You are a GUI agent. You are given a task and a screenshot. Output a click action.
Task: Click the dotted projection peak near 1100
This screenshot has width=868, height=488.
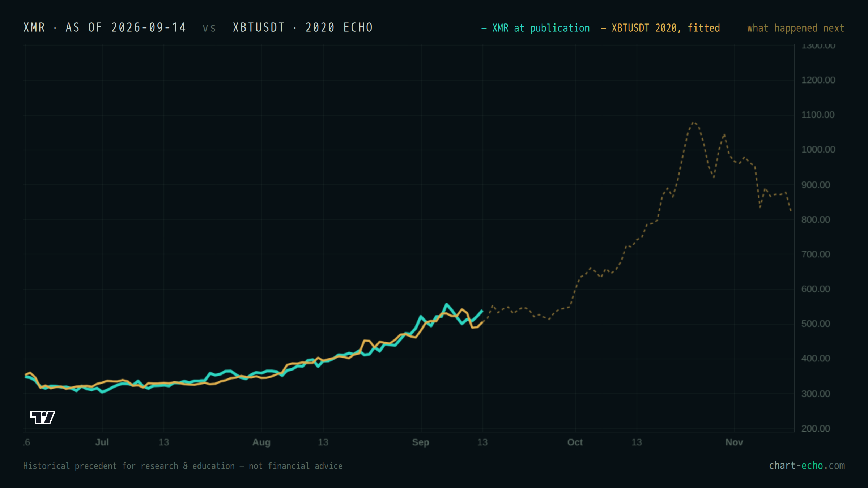694,123
